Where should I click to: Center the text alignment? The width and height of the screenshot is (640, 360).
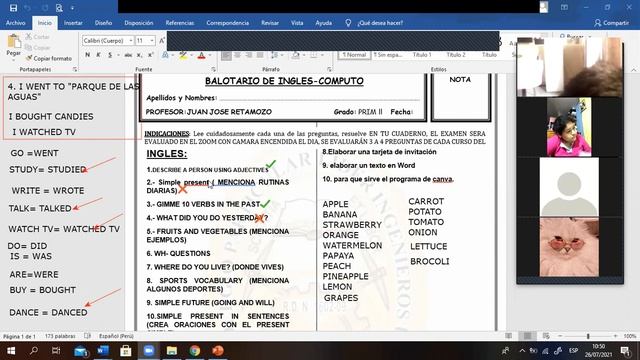click(x=237, y=55)
